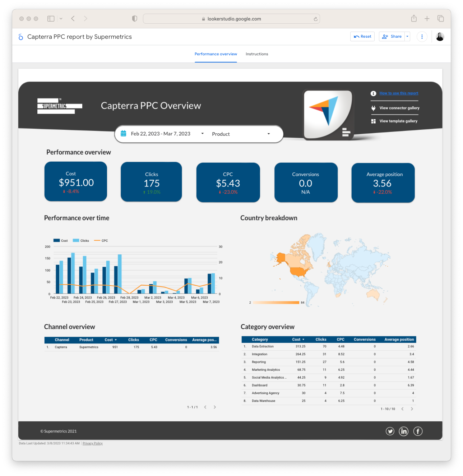Open the three-dot more options menu

point(422,37)
